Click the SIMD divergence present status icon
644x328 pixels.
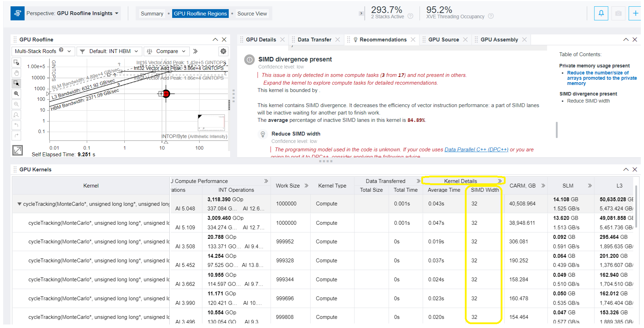[x=249, y=60]
